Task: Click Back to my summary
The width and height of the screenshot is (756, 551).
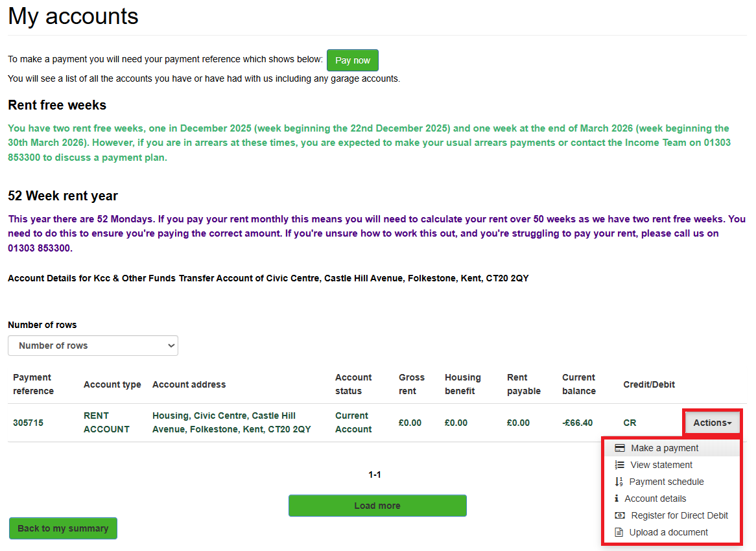Action: 63,528
